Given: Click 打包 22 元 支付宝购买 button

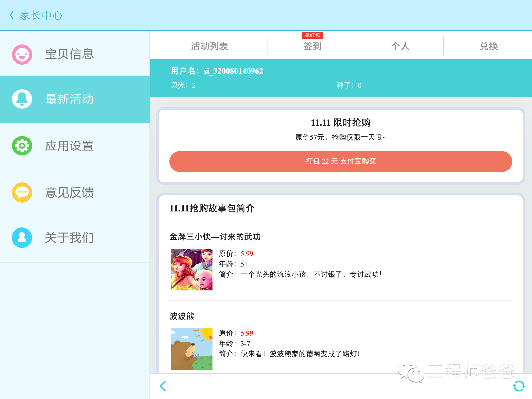Looking at the screenshot, I should click(x=341, y=161).
